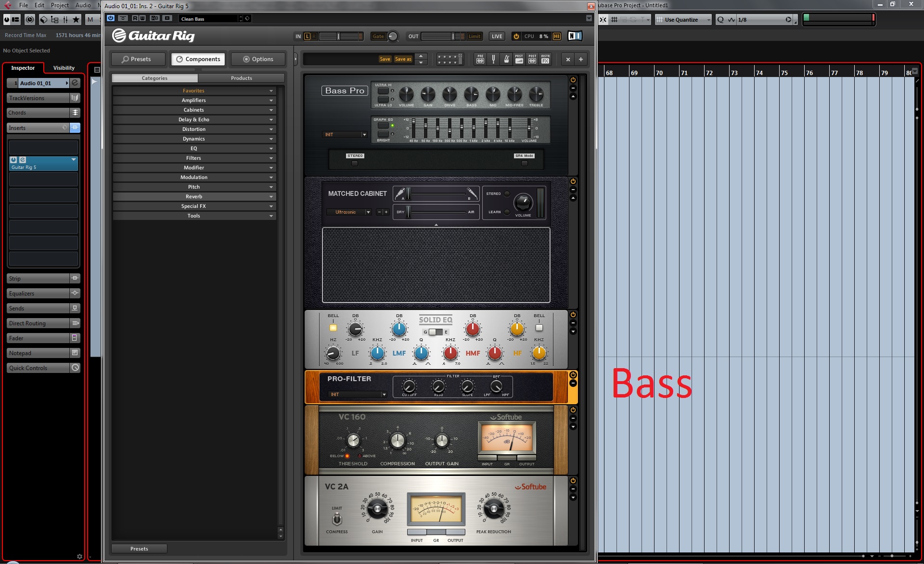Toggle the metronome icon in the rack toolbar
The height and width of the screenshot is (564, 924).
coord(506,59)
